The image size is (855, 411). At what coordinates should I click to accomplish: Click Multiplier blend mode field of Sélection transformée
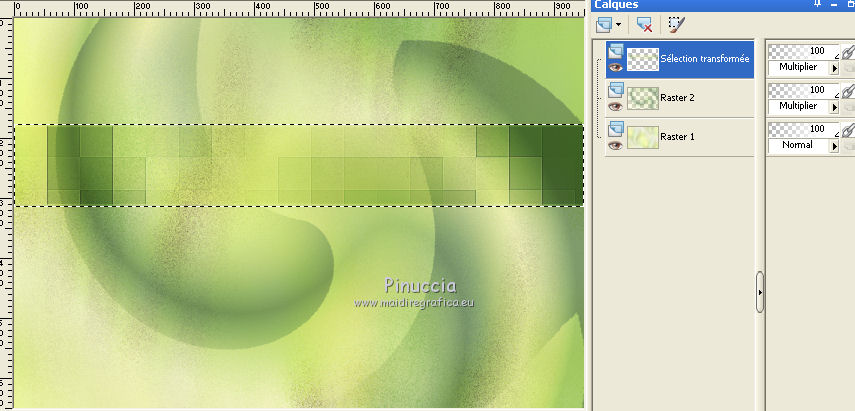coord(798,67)
